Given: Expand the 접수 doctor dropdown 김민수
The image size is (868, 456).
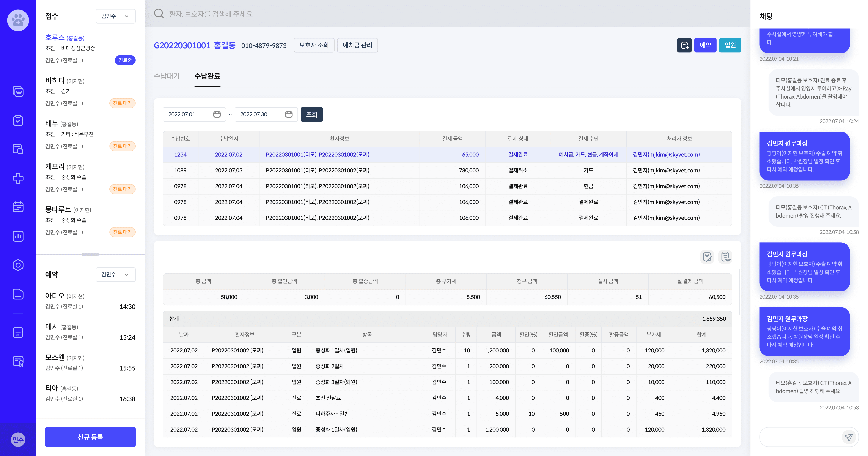Looking at the screenshot, I should pos(116,16).
